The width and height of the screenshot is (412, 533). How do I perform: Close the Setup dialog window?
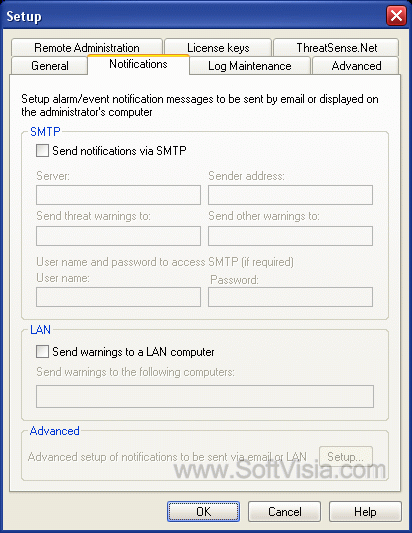coord(396,16)
